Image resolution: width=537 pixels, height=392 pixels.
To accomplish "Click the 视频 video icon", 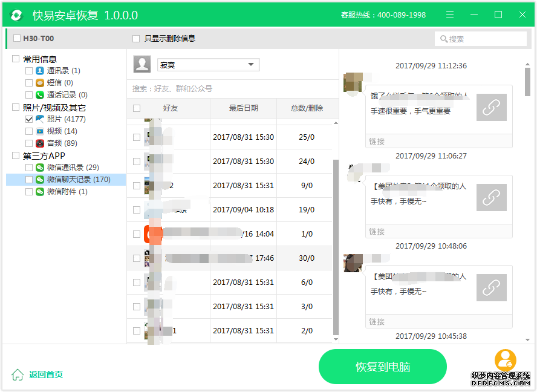I will [x=40, y=131].
